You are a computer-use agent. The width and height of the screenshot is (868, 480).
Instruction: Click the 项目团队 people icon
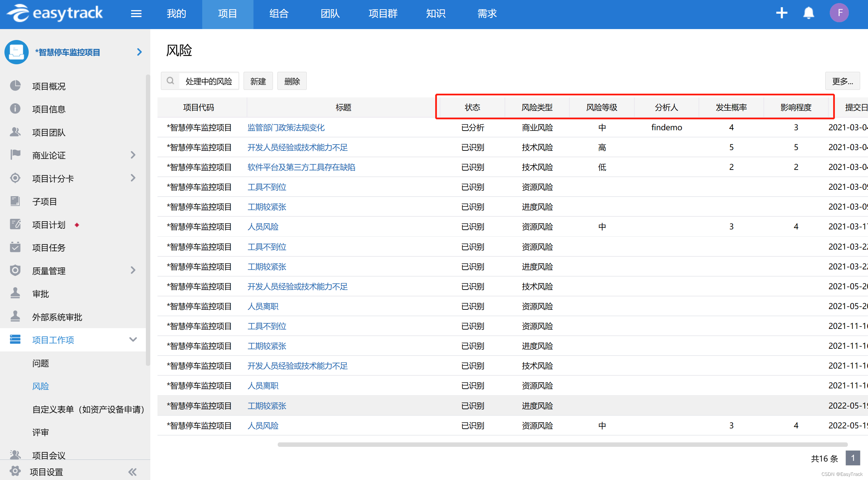[15, 132]
